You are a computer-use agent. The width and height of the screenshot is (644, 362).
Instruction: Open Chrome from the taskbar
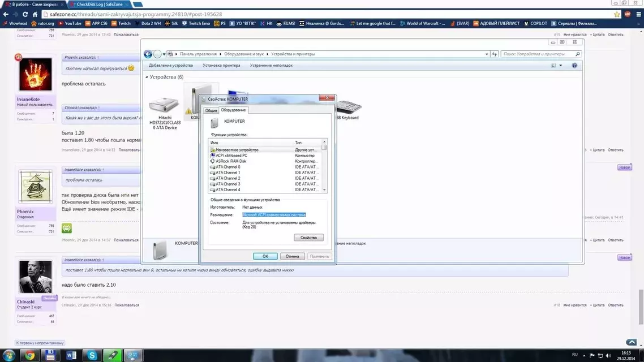pyautogui.click(x=29, y=355)
